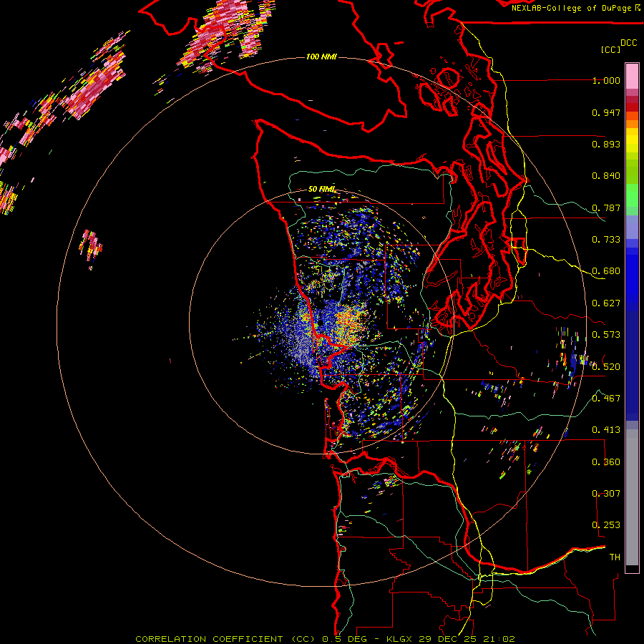Click the 100 NMI range ring label
Viewport: 644px width, 644px height.
(x=321, y=57)
